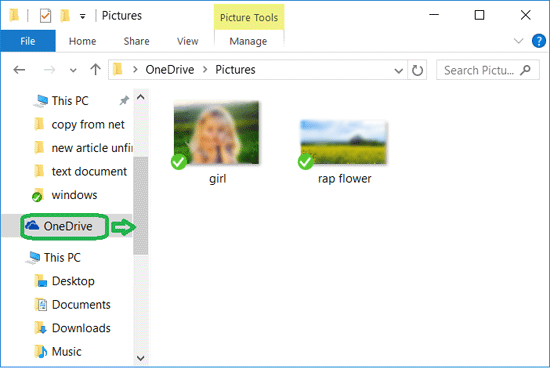Image resolution: width=550 pixels, height=369 pixels.
Task: Open the copy from net folder
Action: point(79,124)
